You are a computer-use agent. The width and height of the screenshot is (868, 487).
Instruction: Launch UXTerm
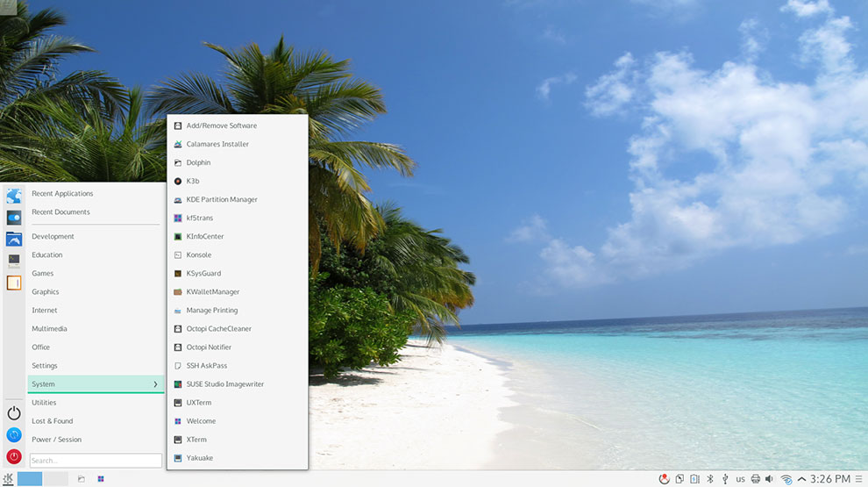238,402
